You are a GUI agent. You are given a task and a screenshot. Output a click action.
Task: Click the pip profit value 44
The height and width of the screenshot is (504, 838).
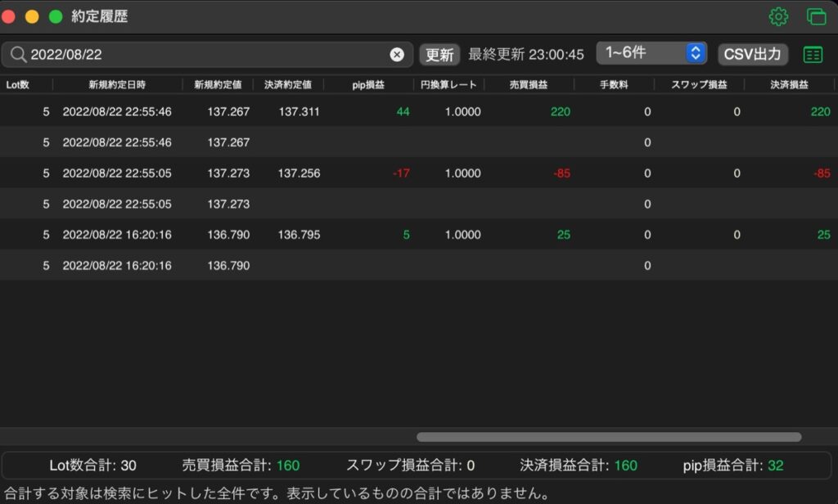click(403, 112)
